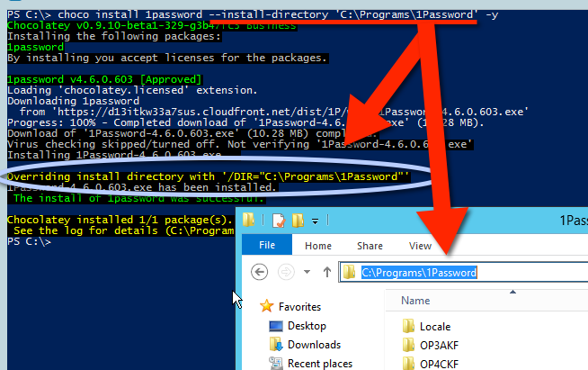Viewport: 588px width, 370px height.
Task: Open the File menu
Action: click(x=267, y=245)
